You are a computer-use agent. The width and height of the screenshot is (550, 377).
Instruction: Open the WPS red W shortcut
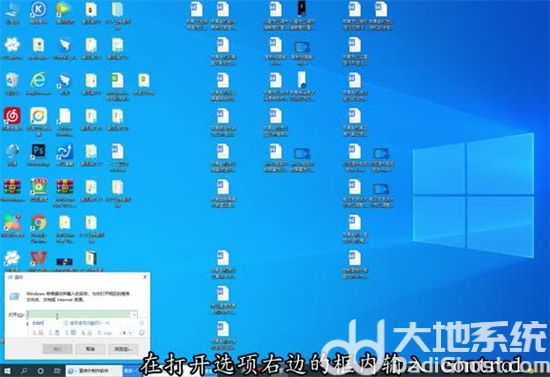point(39,261)
